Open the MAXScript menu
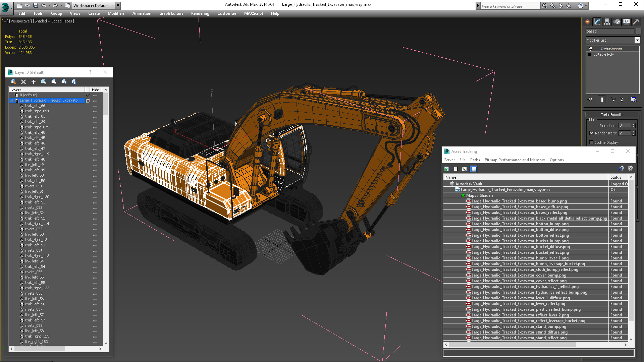This screenshot has width=644, height=362. [253, 13]
